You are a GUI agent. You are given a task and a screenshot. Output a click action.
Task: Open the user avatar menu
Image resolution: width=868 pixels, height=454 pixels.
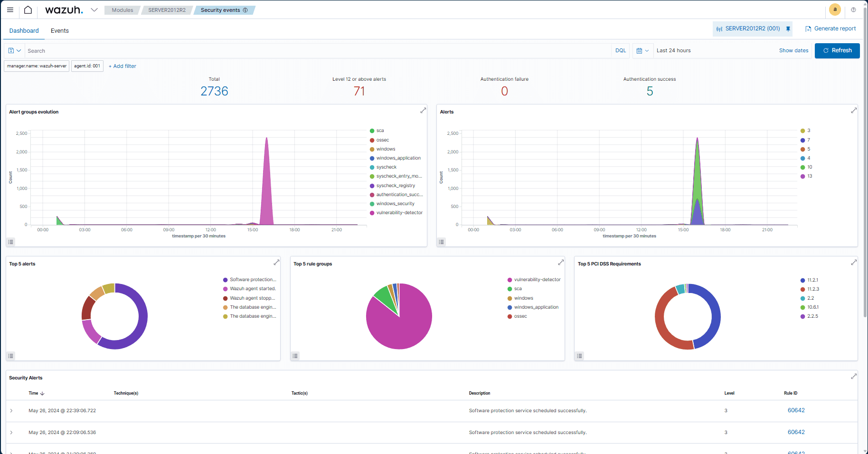(835, 9)
